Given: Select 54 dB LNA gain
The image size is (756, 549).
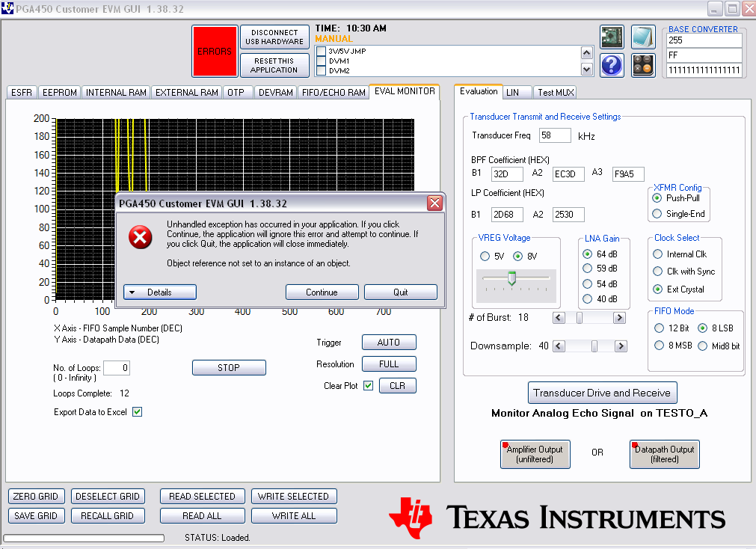Looking at the screenshot, I should pyautogui.click(x=587, y=283).
